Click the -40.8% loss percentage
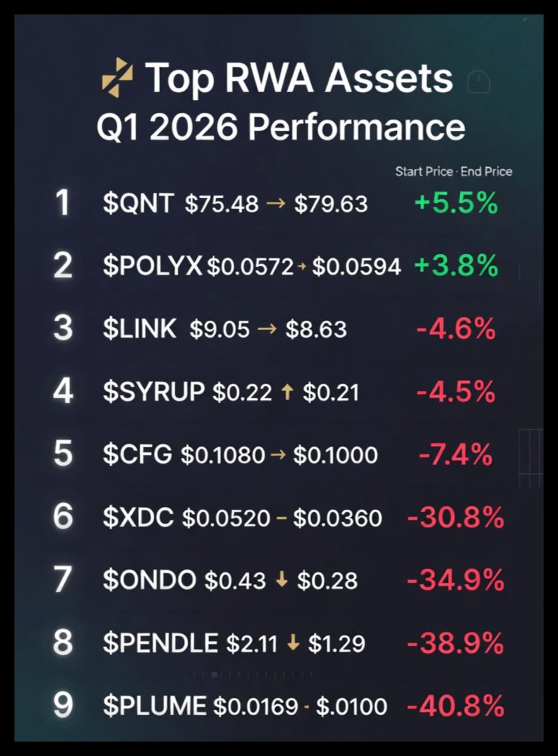This screenshot has width=558, height=756. 455,706
